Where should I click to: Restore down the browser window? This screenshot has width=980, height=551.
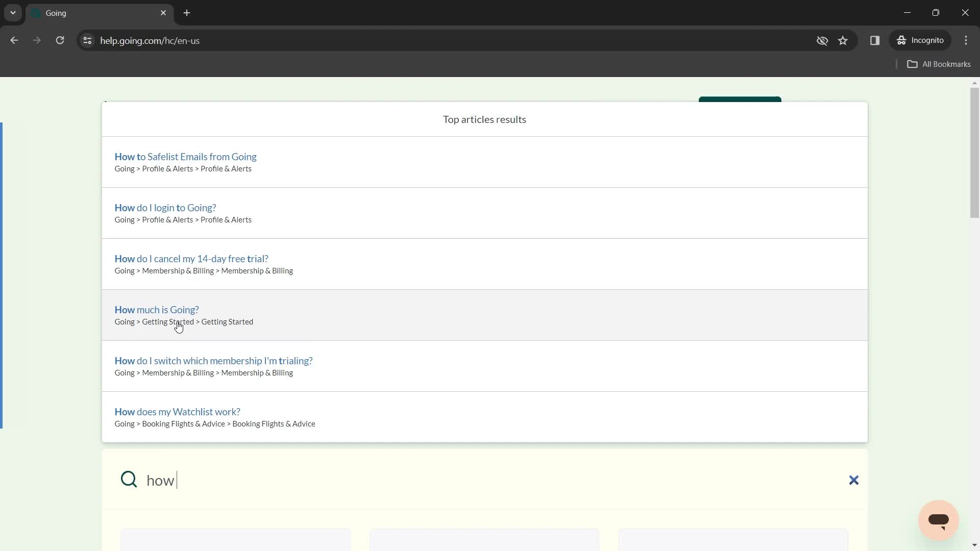point(936,13)
